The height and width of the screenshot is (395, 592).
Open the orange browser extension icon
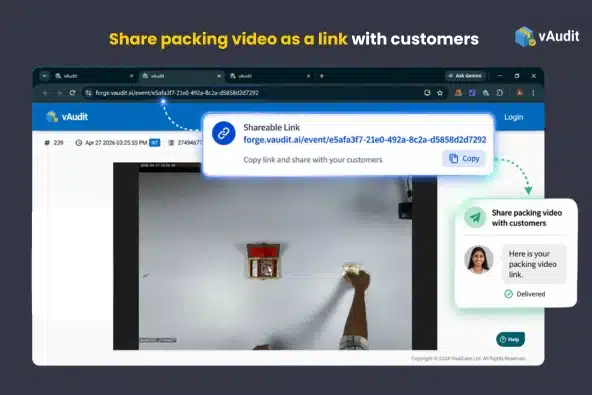click(458, 93)
